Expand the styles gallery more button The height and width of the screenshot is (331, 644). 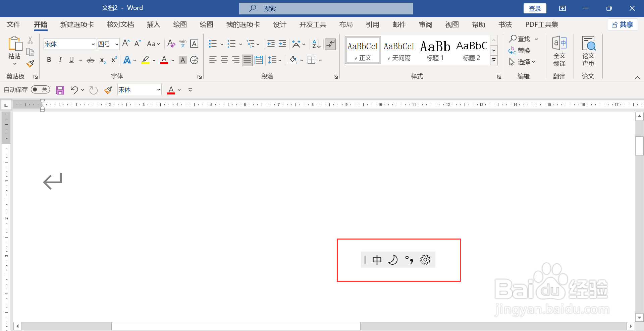494,60
